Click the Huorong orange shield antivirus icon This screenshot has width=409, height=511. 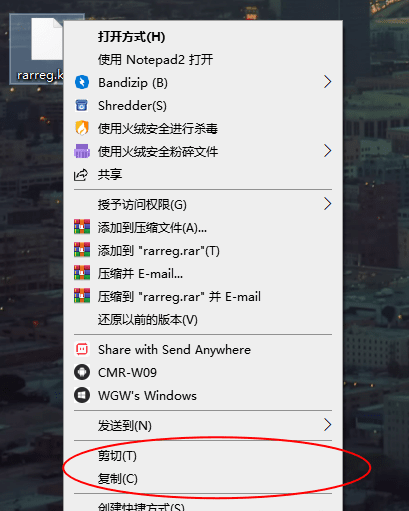tap(82, 128)
